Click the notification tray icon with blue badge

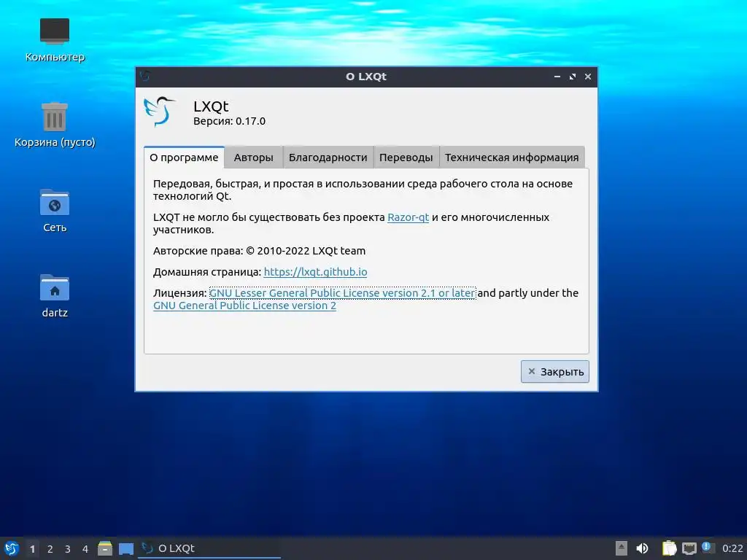[708, 548]
